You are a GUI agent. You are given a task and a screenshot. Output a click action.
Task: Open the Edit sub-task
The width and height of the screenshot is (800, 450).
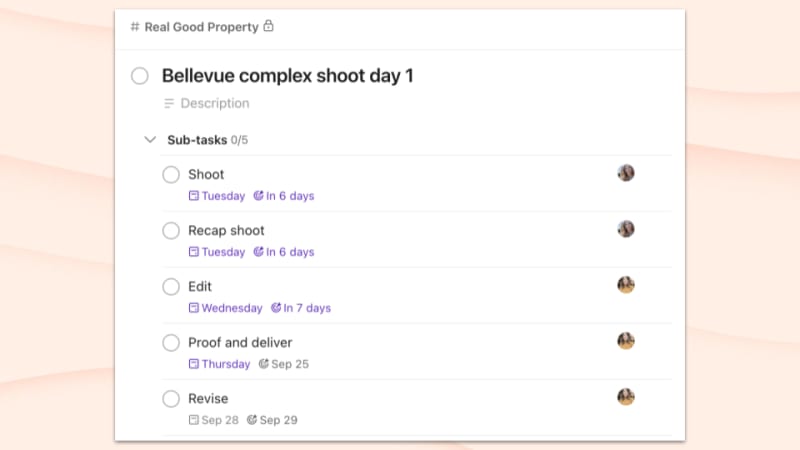(x=200, y=286)
